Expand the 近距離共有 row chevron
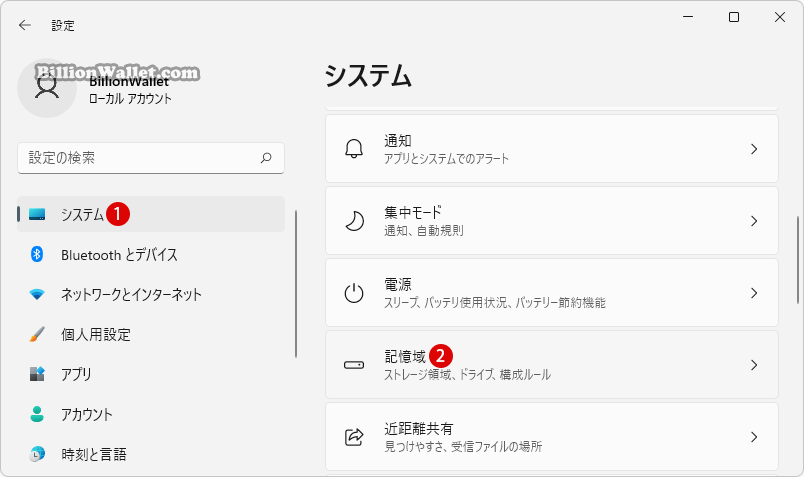 [x=754, y=437]
